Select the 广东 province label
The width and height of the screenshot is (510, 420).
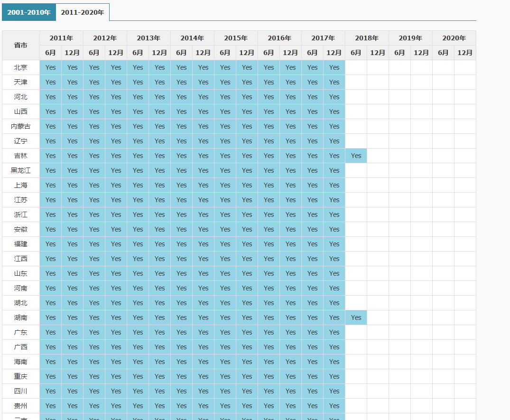20,332
